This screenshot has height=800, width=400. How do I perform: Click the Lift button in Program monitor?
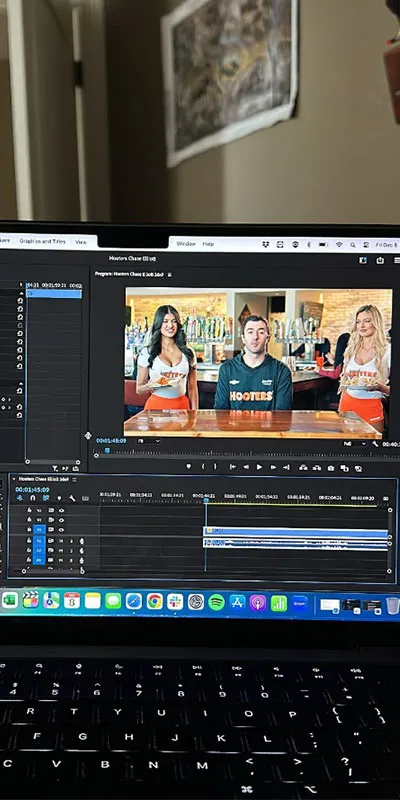point(303,467)
